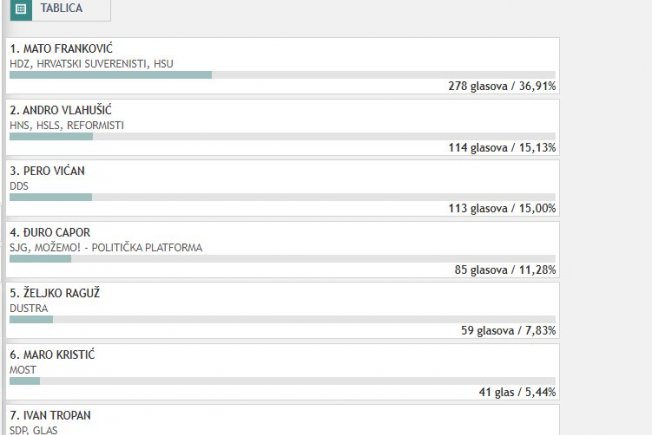
Task: Open the Pero Vićan result row
Action: (x=282, y=188)
